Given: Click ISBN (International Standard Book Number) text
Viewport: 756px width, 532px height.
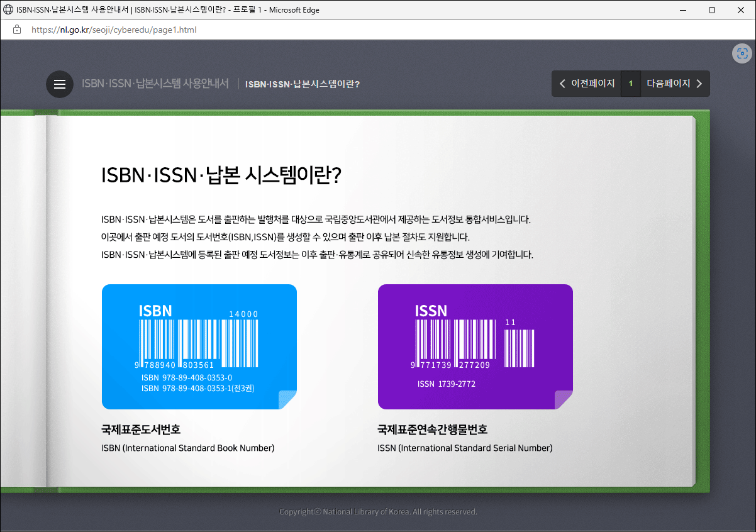Looking at the screenshot, I should click(x=188, y=448).
